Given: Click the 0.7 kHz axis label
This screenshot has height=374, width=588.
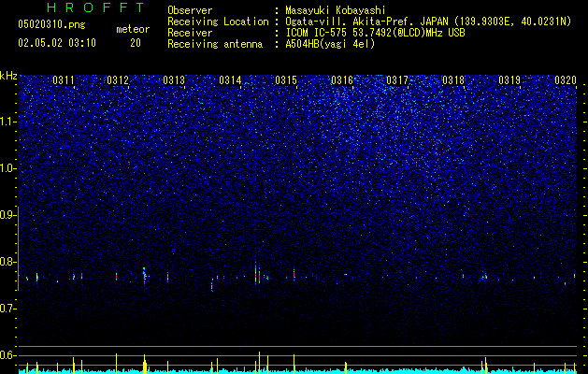Looking at the screenshot, I should 7,309.
